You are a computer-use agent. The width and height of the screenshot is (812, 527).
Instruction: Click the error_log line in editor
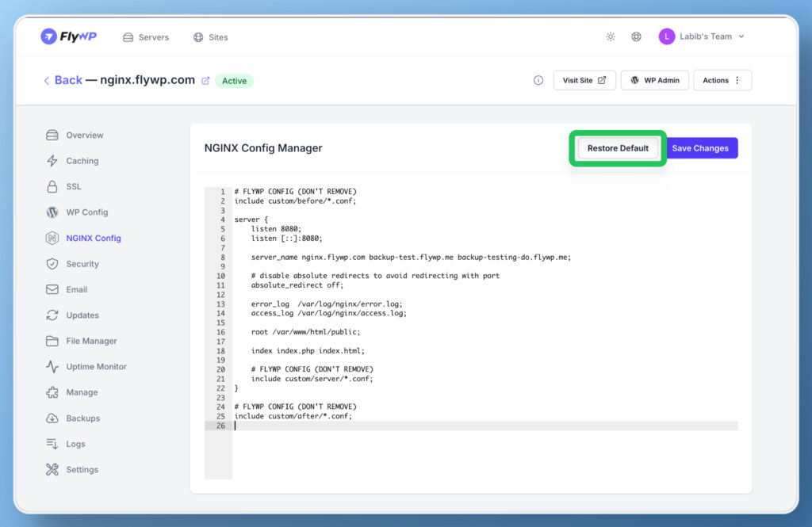point(327,304)
